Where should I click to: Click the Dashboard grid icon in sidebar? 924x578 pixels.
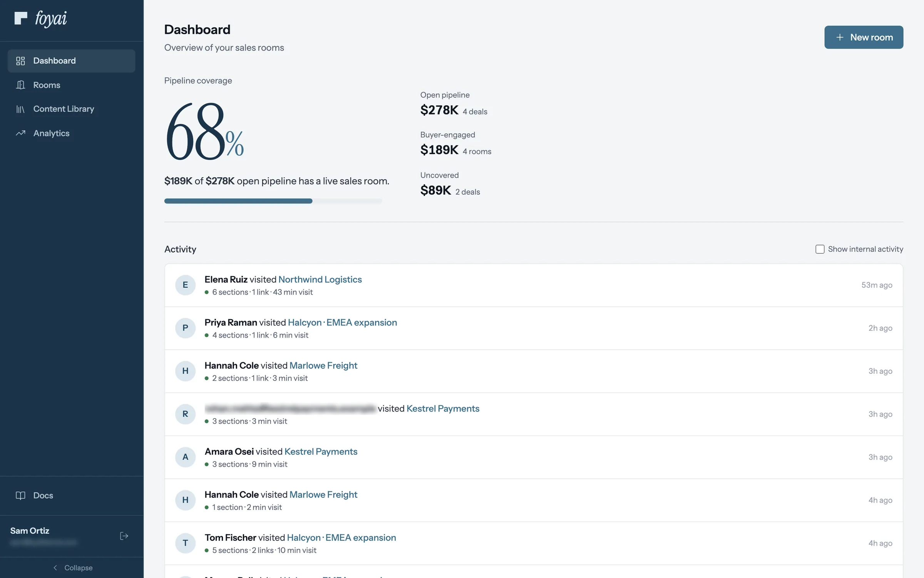pos(20,61)
